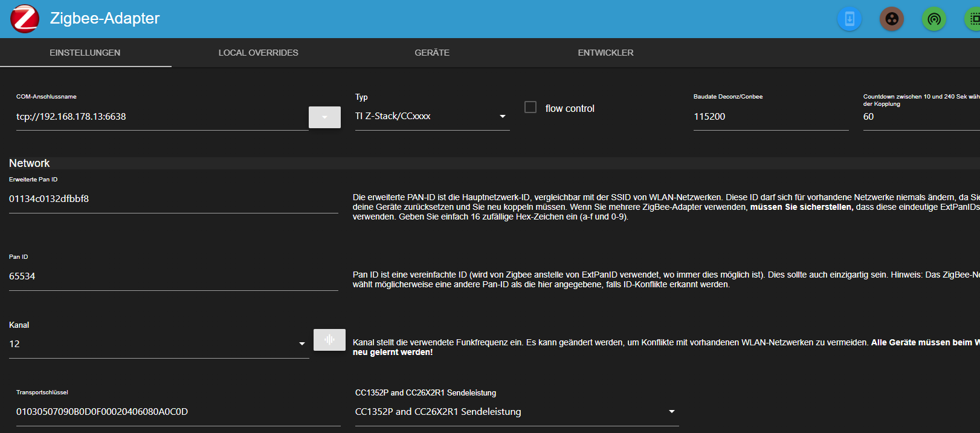Viewport: 980px width, 433px height.
Task: Click the Baudrate Deconz/Conbee field 115200
Action: click(x=771, y=117)
